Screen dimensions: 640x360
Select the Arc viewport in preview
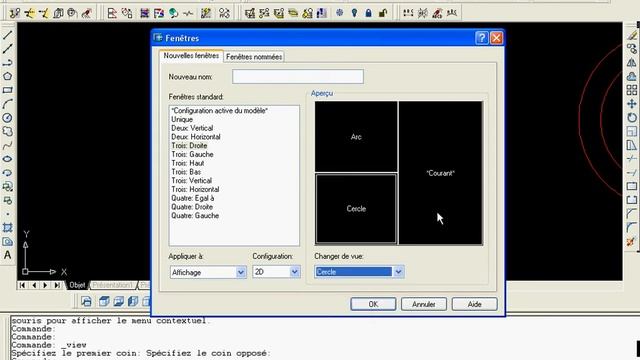tap(356, 137)
